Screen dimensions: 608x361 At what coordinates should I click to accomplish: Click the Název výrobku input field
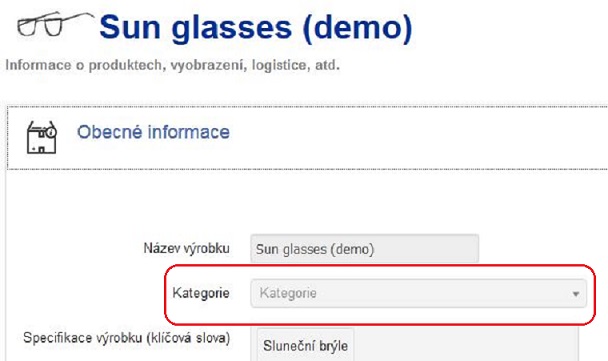click(364, 249)
